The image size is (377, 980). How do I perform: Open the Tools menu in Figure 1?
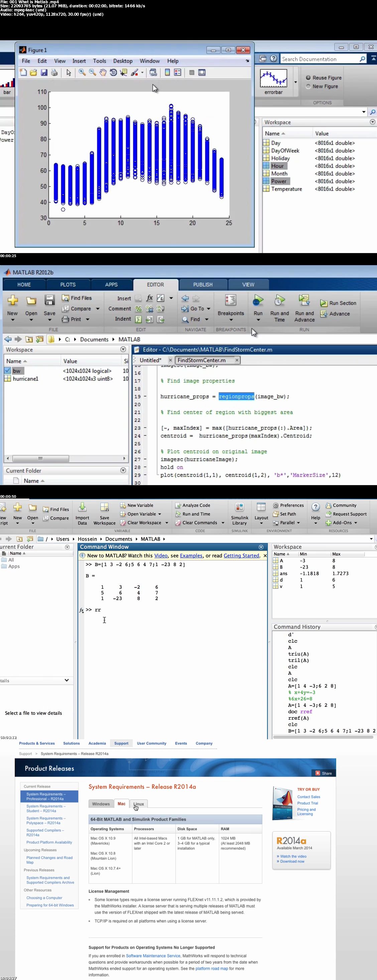pyautogui.click(x=100, y=61)
